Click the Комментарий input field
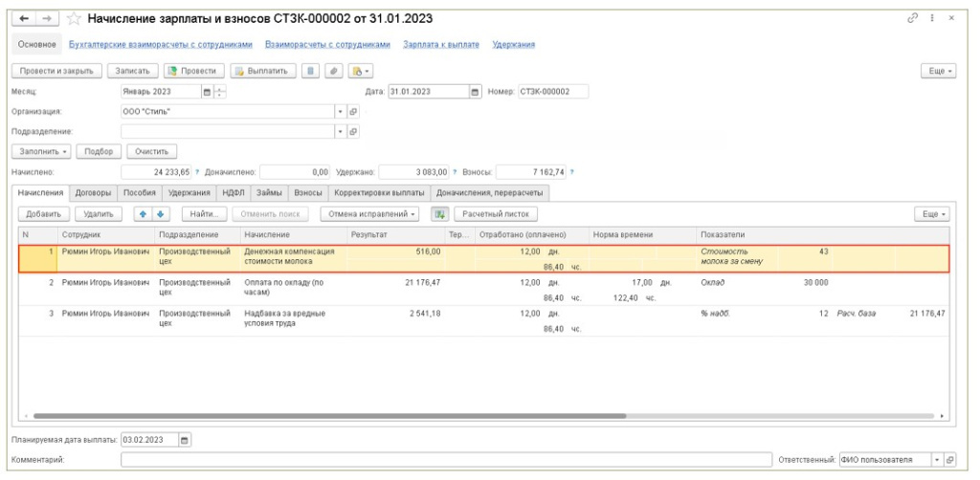Screen dimensions: 980x480 (x=446, y=459)
